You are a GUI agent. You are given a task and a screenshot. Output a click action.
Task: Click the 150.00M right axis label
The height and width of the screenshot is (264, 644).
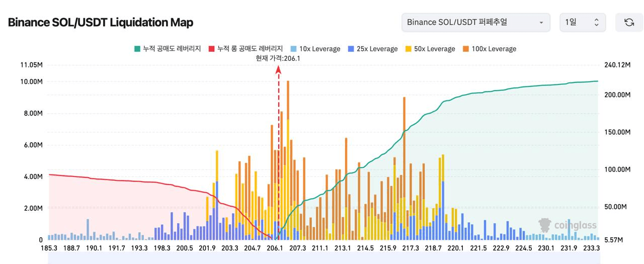617,132
